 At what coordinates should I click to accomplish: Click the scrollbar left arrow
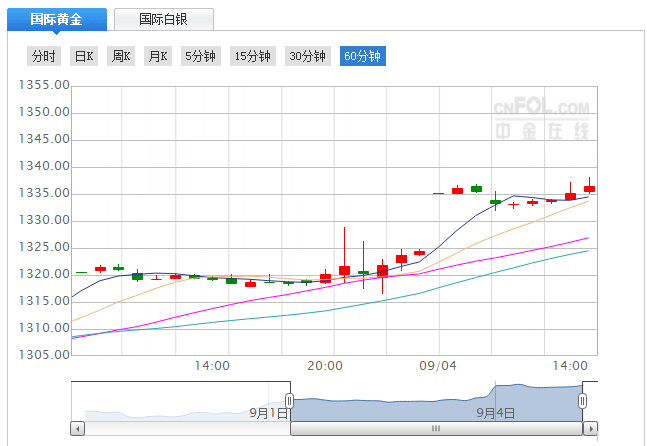[x=78, y=429]
